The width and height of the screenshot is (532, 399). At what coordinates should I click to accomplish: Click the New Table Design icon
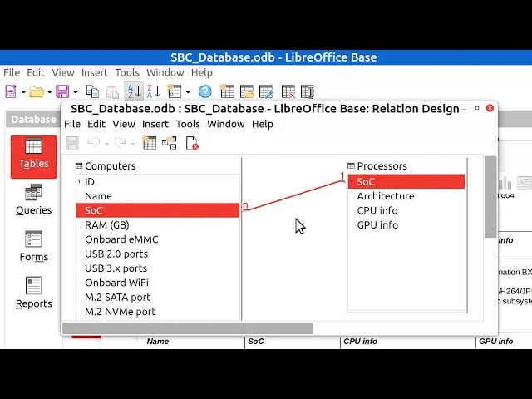pos(227,91)
